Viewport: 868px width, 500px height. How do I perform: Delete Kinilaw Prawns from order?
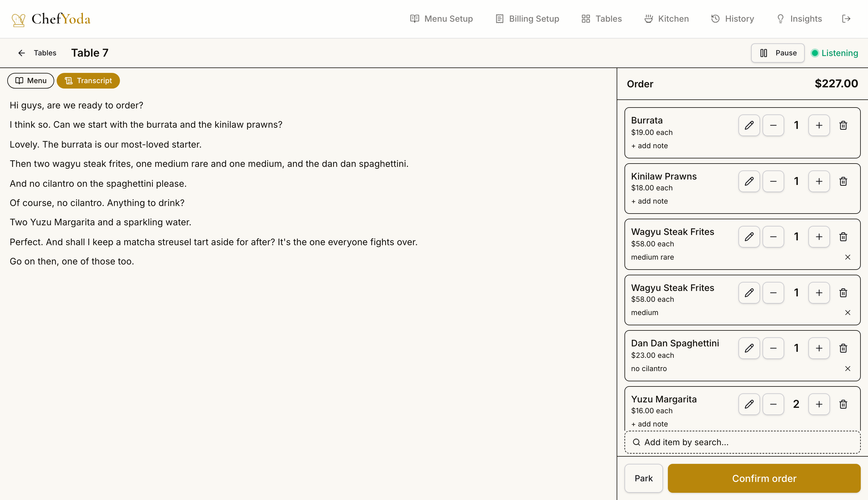(x=843, y=181)
